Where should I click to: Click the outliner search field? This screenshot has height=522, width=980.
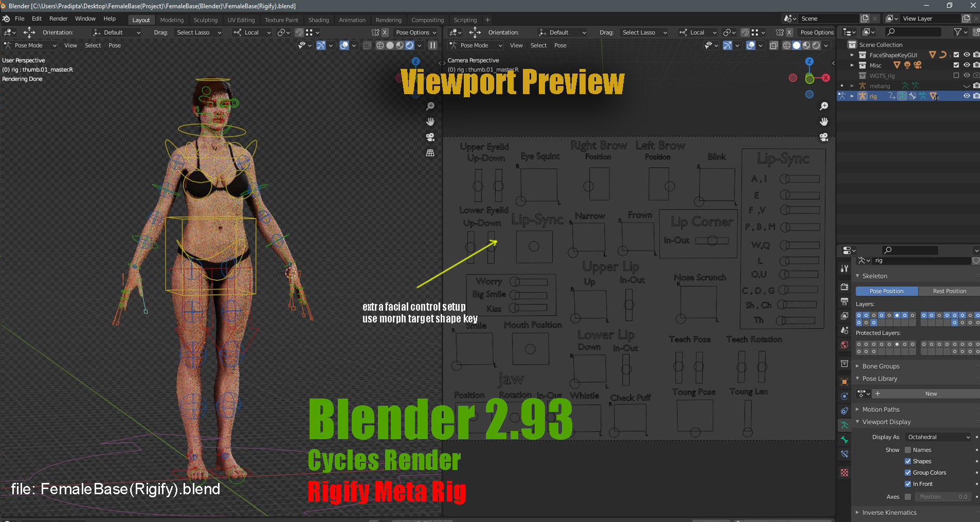pyautogui.click(x=914, y=32)
